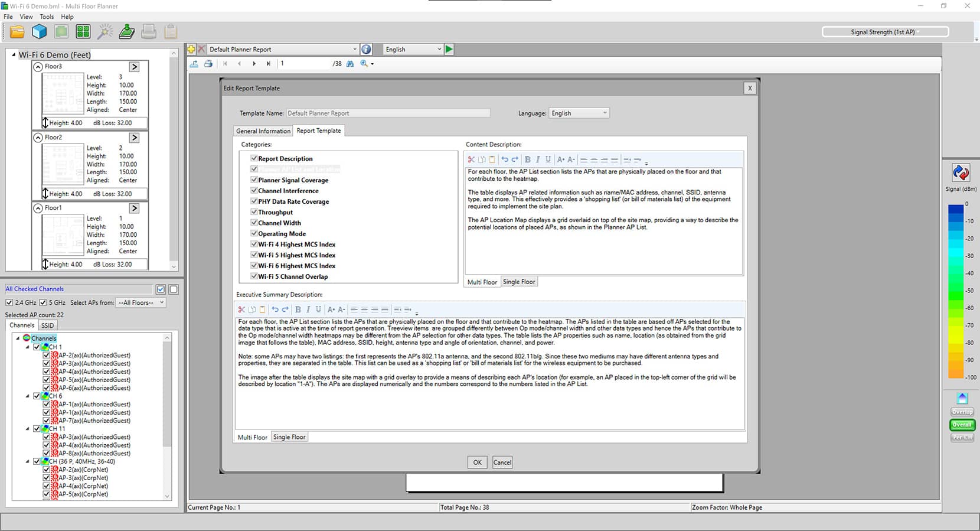Toggle italic in Content Description editor

[538, 159]
